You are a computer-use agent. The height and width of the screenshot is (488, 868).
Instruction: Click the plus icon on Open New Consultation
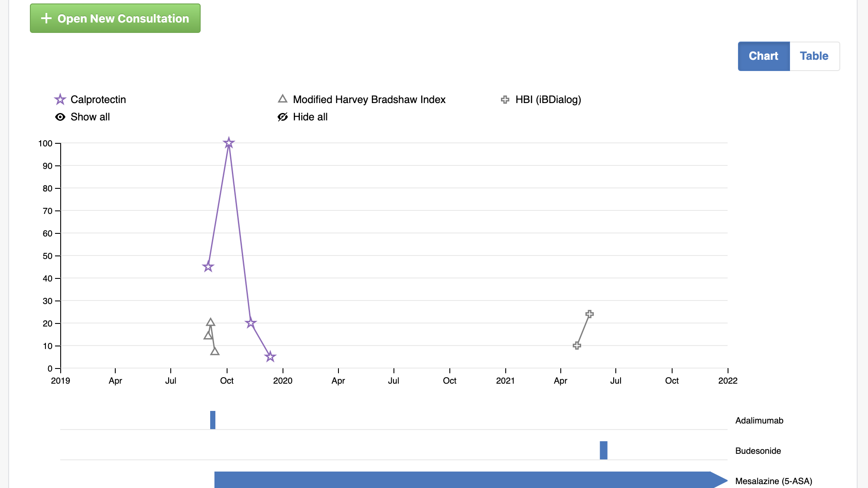click(46, 18)
